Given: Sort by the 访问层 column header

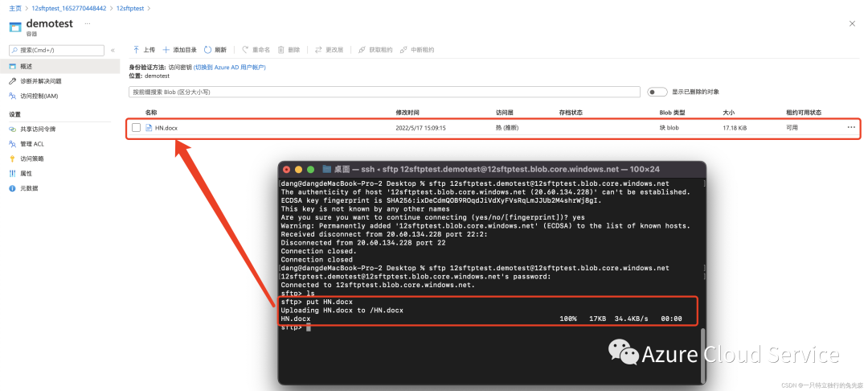Looking at the screenshot, I should click(504, 113).
